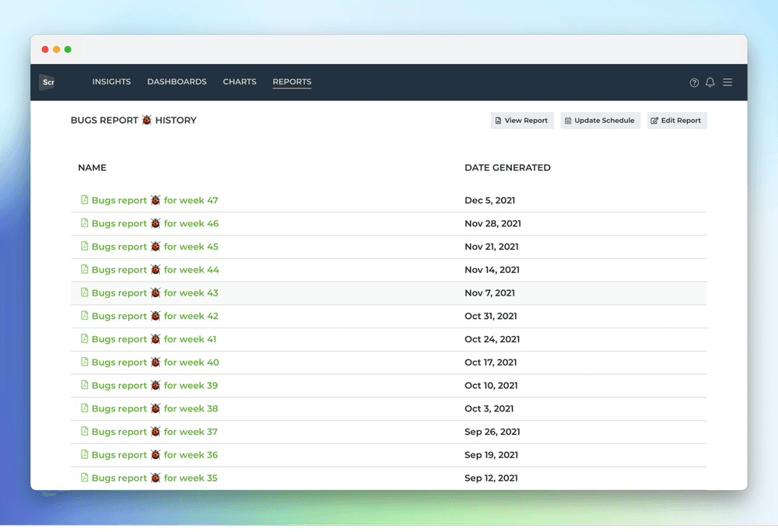This screenshot has height=532, width=778.
Task: Open the notifications bell icon
Action: click(x=710, y=82)
